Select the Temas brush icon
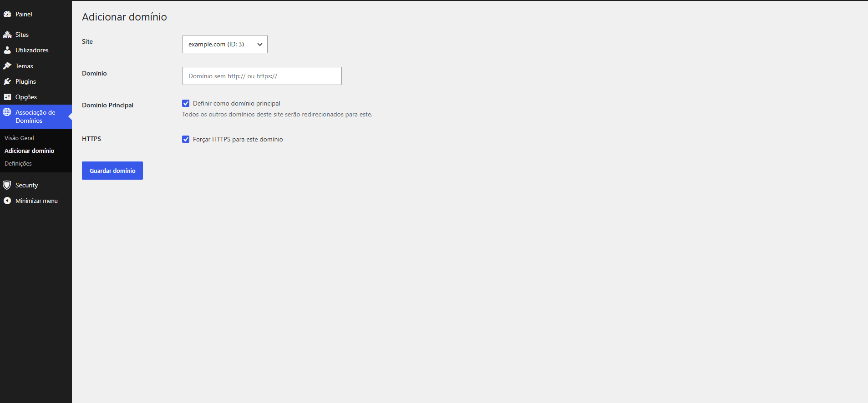 tap(7, 66)
